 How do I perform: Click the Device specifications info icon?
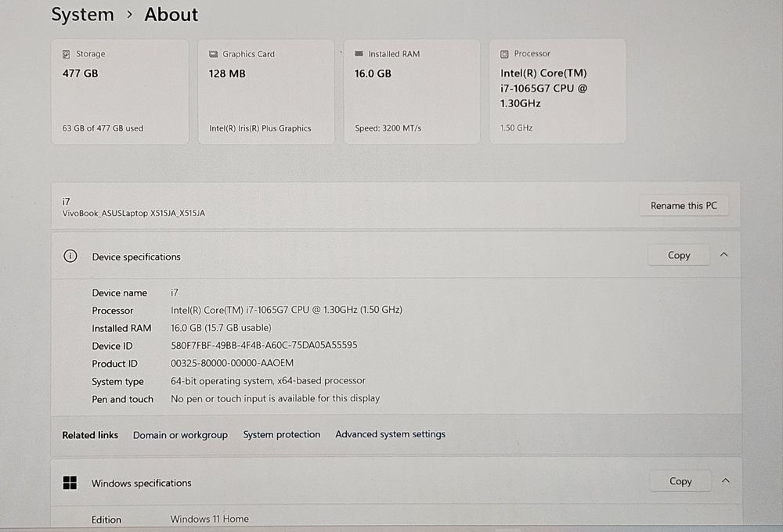[70, 256]
